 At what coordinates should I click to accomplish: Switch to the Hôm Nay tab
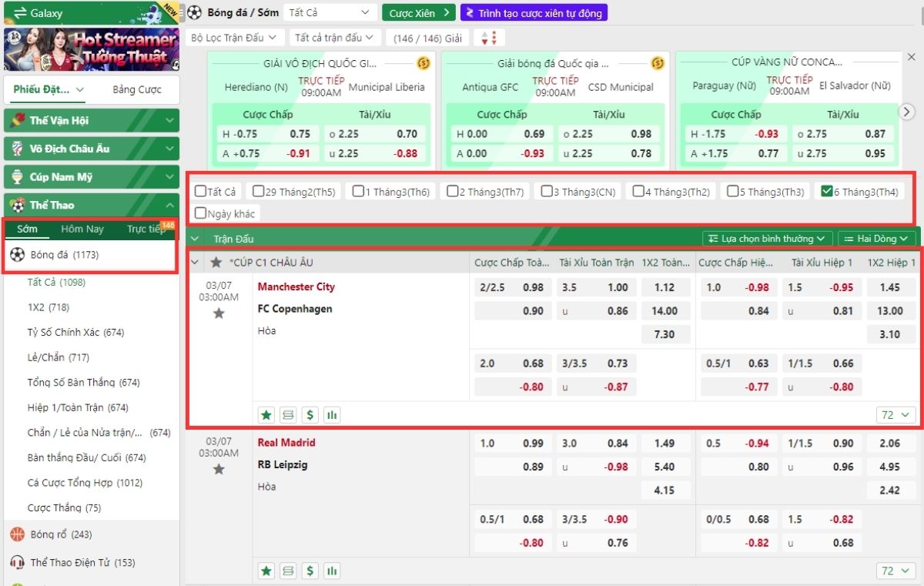[82, 229]
